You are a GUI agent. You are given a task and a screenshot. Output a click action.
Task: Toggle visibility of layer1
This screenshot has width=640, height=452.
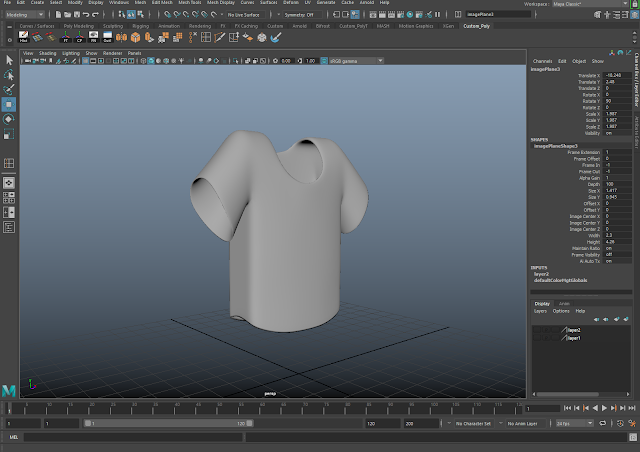click(x=536, y=338)
